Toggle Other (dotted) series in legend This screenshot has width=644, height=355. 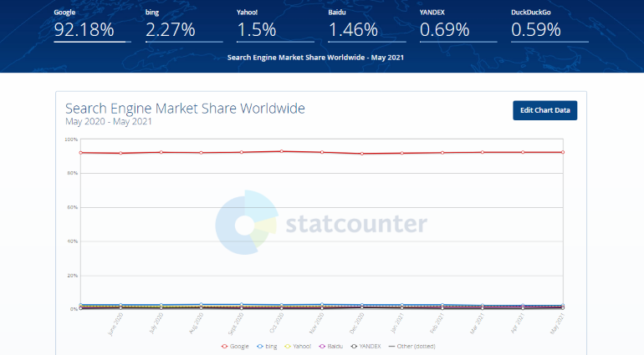(x=412, y=347)
